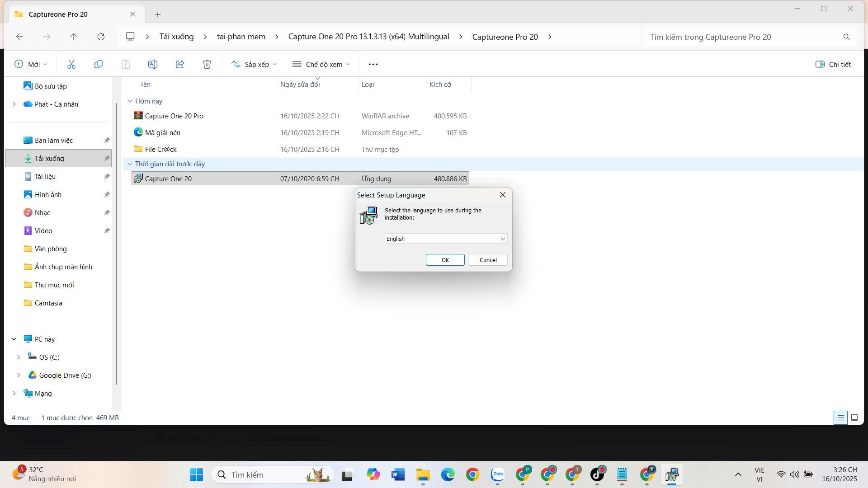Click the Refresh icon in navigation bar
The image size is (868, 488).
tap(101, 37)
